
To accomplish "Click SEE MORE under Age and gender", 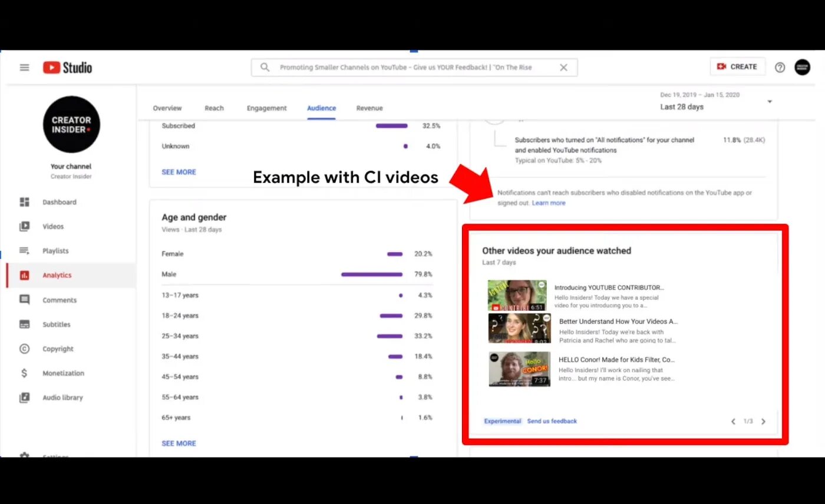I will pyautogui.click(x=179, y=443).
